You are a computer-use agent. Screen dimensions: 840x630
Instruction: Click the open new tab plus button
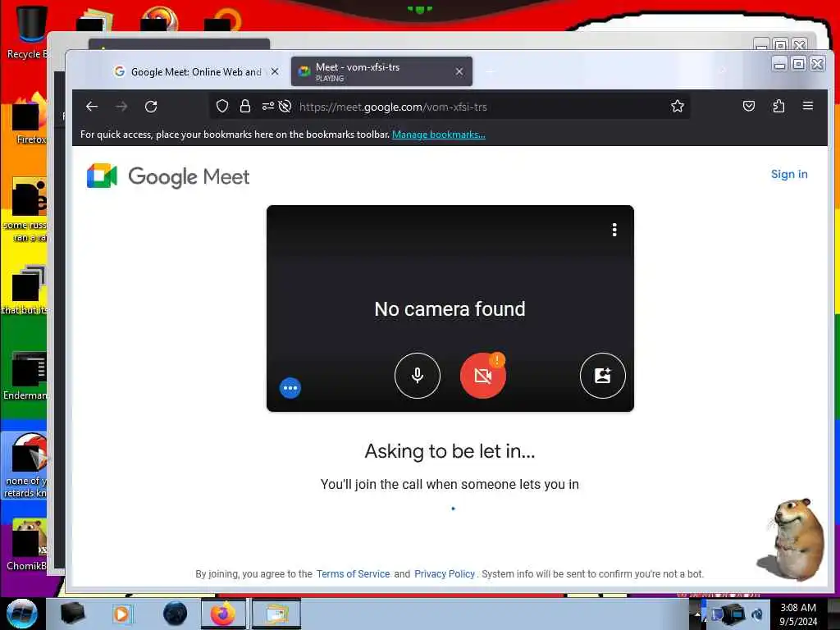click(x=490, y=71)
